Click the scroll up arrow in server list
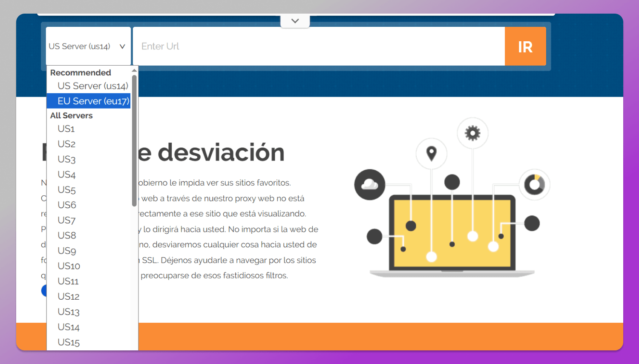 click(134, 71)
